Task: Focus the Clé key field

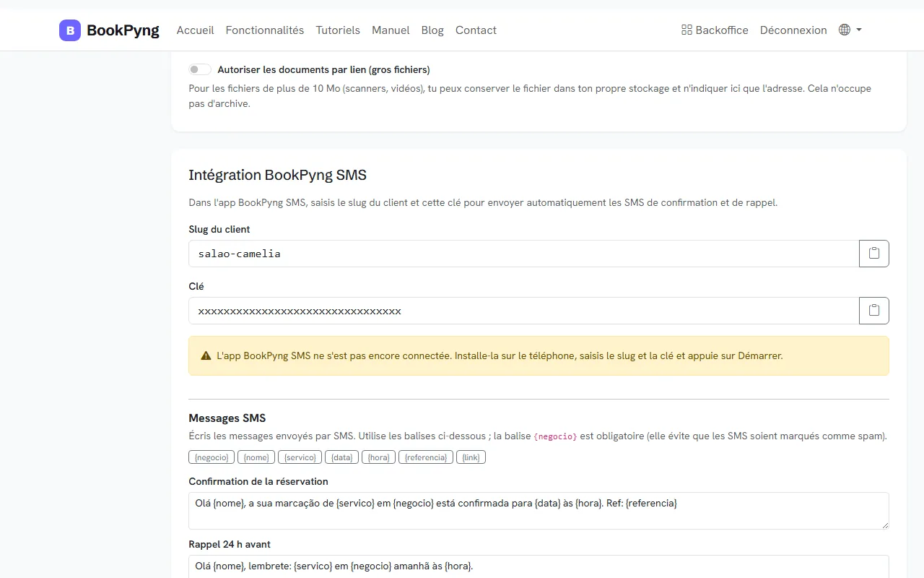Action: tap(524, 311)
